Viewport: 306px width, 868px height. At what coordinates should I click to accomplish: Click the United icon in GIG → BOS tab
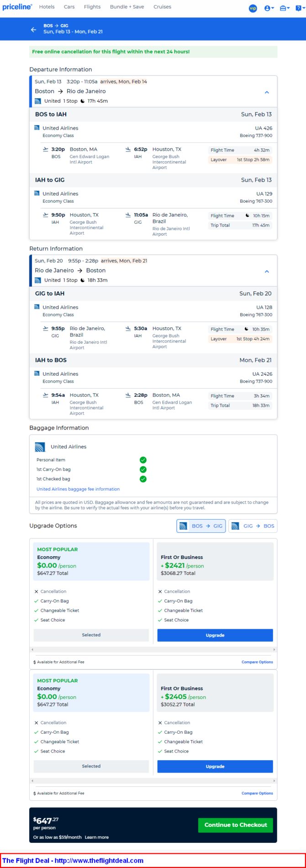point(235,526)
